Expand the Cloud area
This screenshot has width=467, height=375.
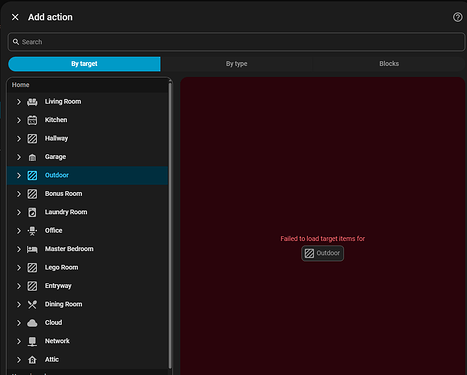point(19,323)
